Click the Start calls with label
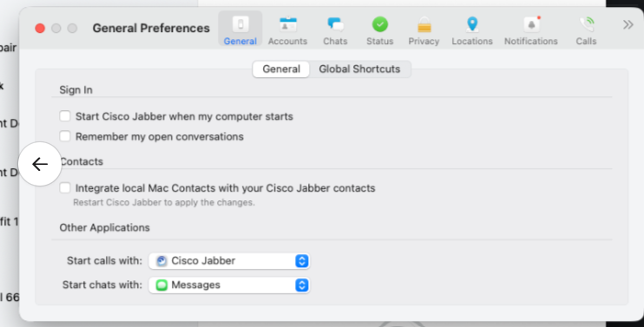 tap(104, 261)
